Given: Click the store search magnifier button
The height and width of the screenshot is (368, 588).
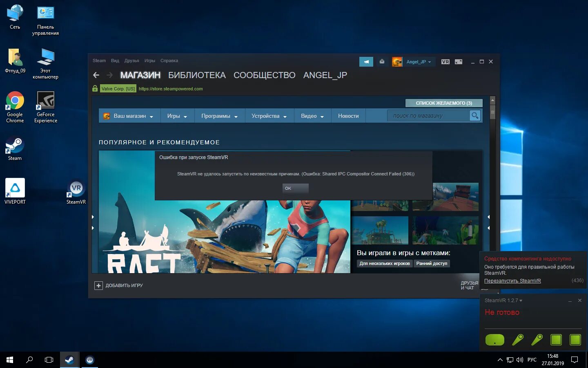Looking at the screenshot, I should (x=475, y=116).
